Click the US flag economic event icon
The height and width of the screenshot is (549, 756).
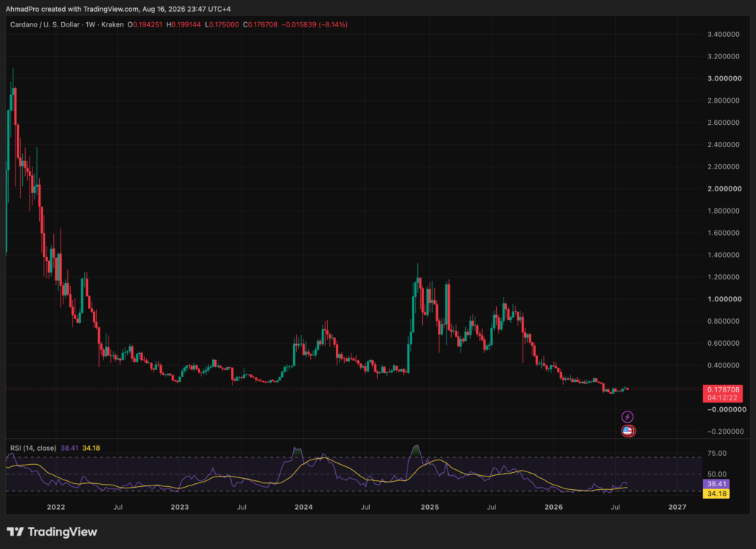628,431
